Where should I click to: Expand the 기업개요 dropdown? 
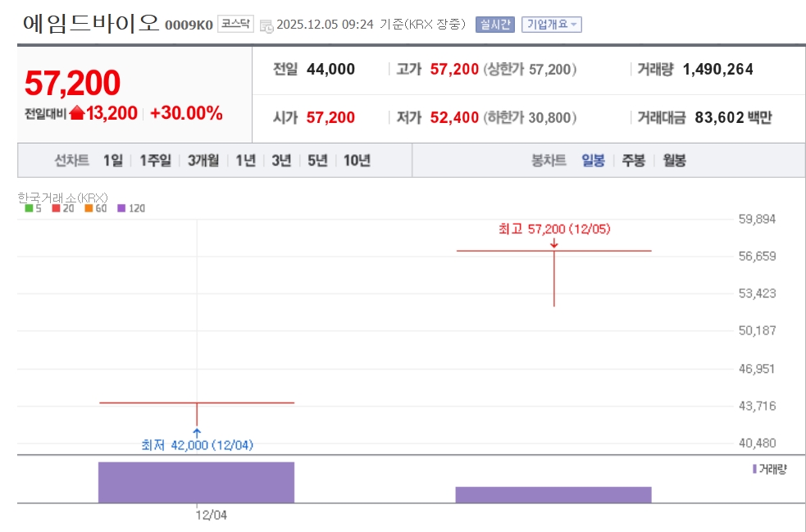tap(551, 25)
